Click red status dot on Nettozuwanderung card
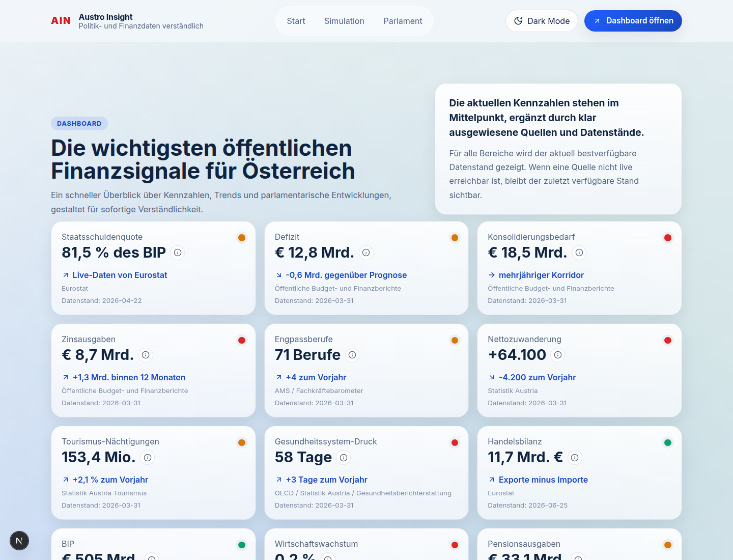The image size is (733, 560). [x=668, y=340]
